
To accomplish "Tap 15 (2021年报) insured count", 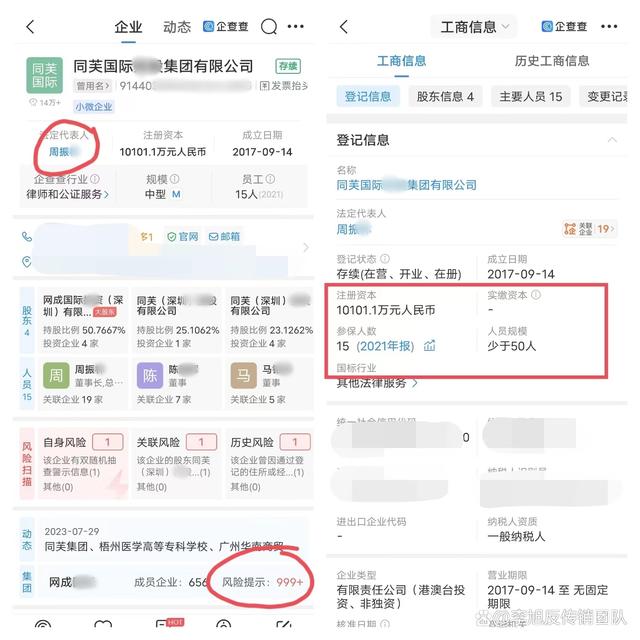I will click(x=375, y=346).
